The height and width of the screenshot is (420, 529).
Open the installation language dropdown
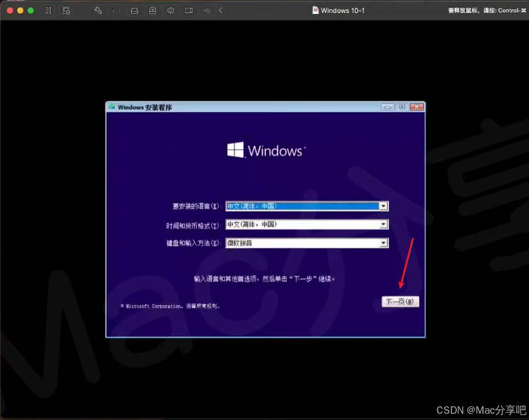pos(307,206)
